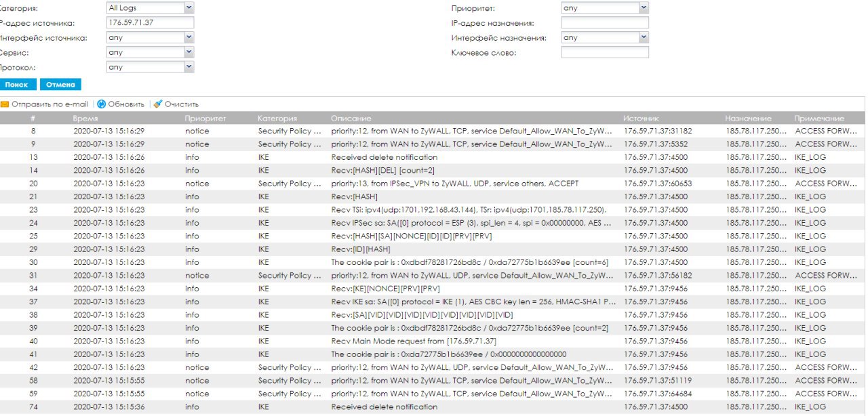Click the Поиск button
The image size is (868, 416).
[x=18, y=85]
